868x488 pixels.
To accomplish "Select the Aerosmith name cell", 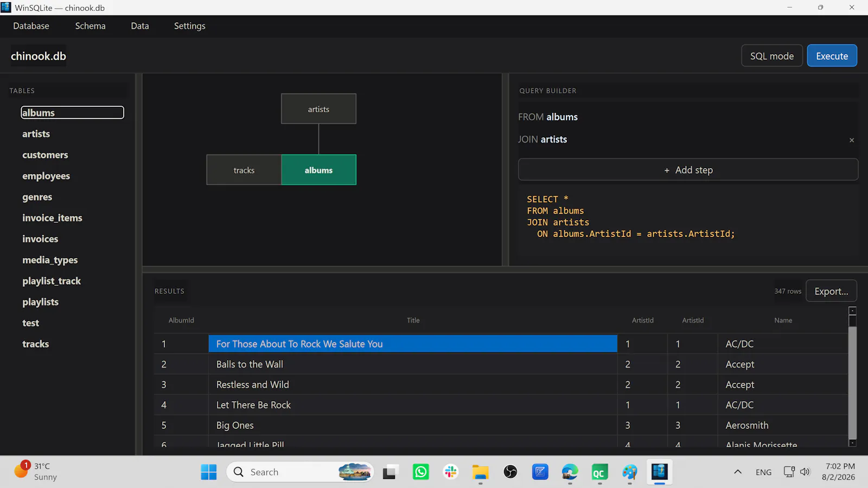I will pyautogui.click(x=783, y=425).
